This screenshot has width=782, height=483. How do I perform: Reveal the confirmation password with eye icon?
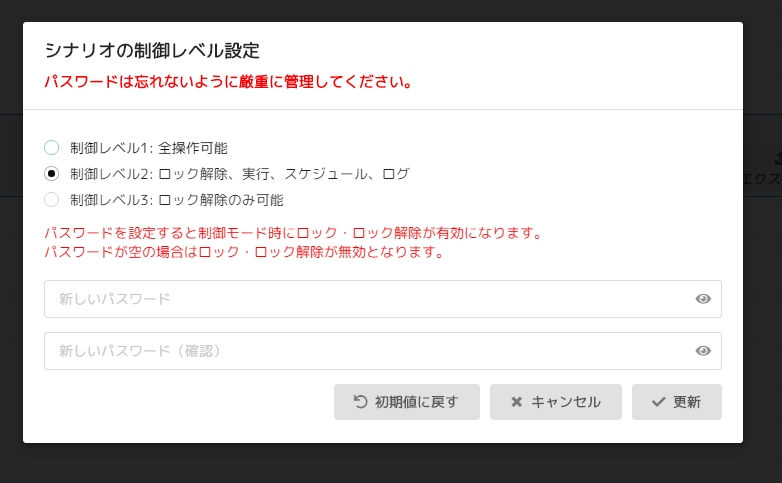coord(703,351)
